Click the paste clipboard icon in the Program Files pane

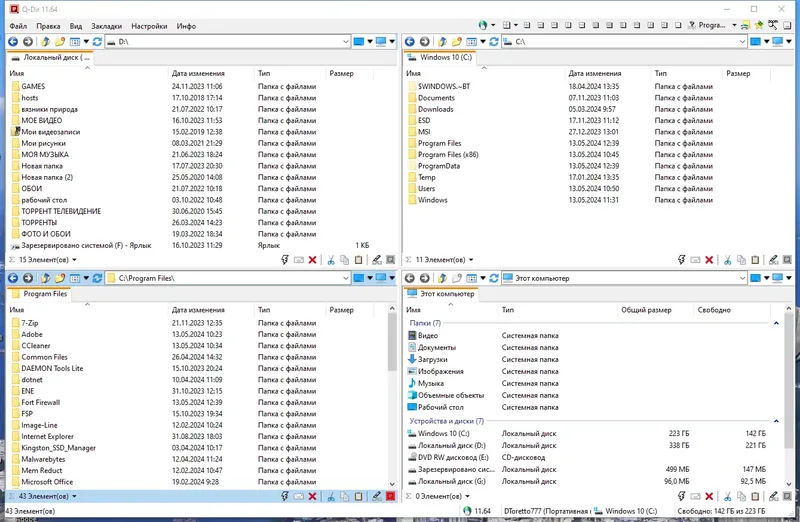pyautogui.click(x=359, y=496)
